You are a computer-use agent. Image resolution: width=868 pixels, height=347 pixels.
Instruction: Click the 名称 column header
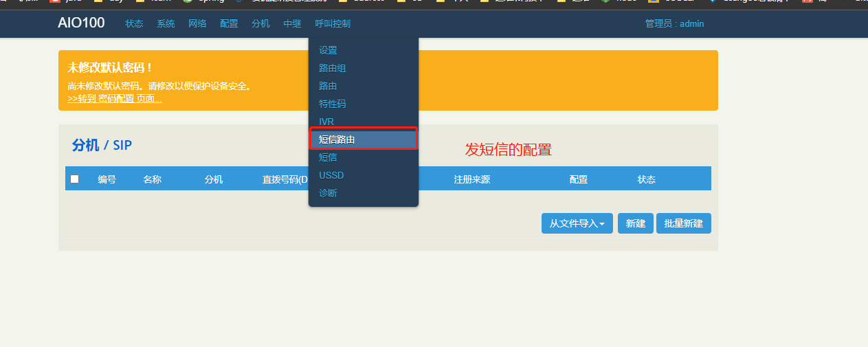tap(152, 179)
